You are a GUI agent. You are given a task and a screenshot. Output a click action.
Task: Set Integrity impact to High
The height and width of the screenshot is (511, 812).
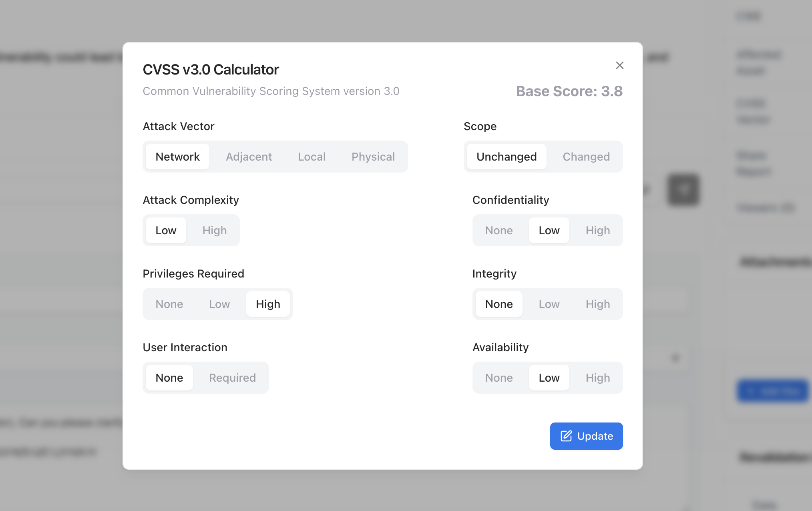click(x=597, y=304)
